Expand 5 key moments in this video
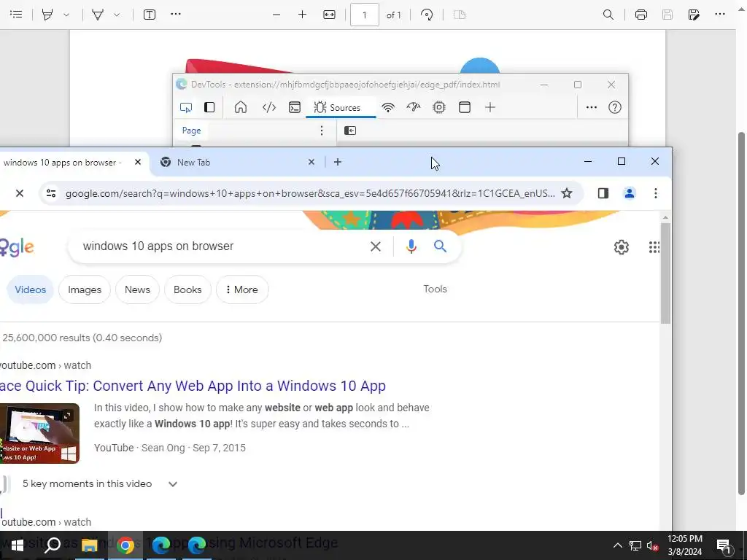Viewport: 747px width, 560px height. click(x=173, y=484)
